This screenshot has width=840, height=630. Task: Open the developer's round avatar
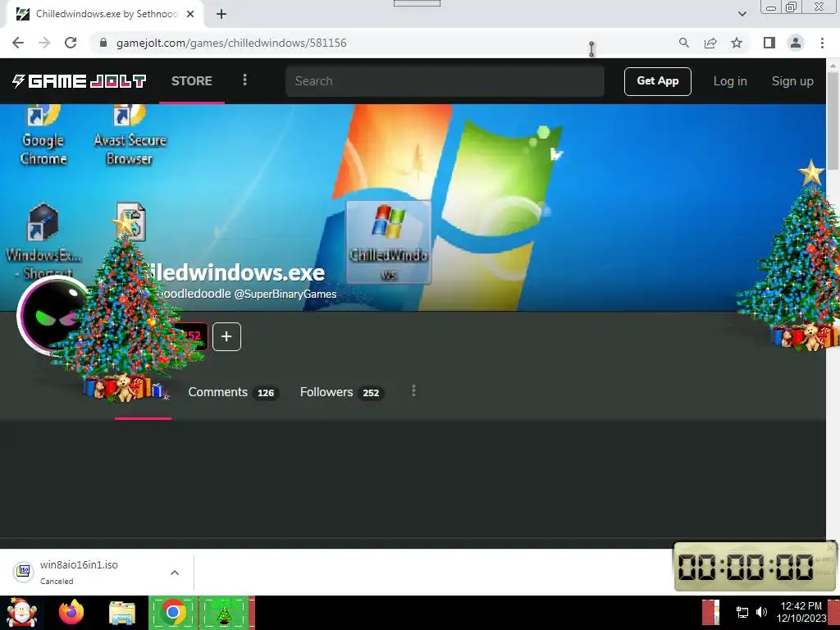pyautogui.click(x=48, y=315)
